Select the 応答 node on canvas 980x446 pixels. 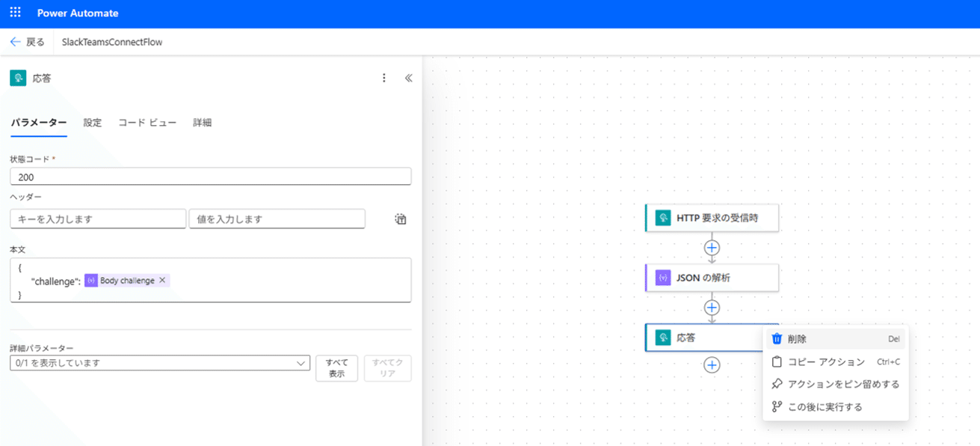point(703,337)
